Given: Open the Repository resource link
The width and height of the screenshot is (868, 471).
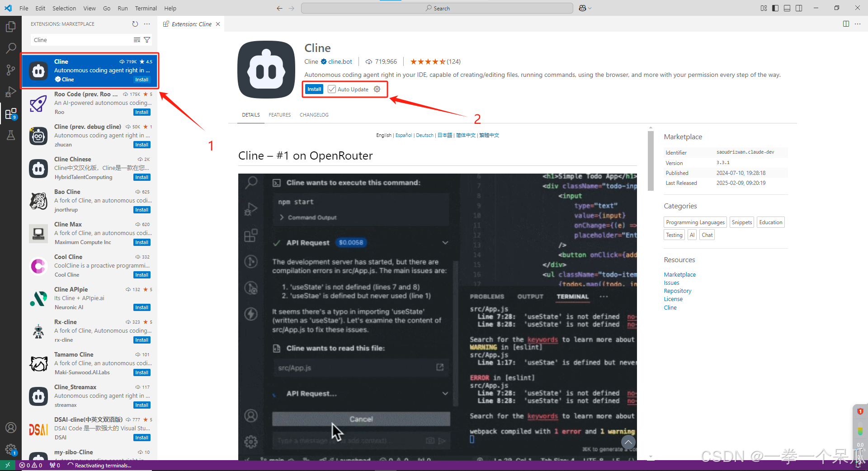Looking at the screenshot, I should pos(677,291).
